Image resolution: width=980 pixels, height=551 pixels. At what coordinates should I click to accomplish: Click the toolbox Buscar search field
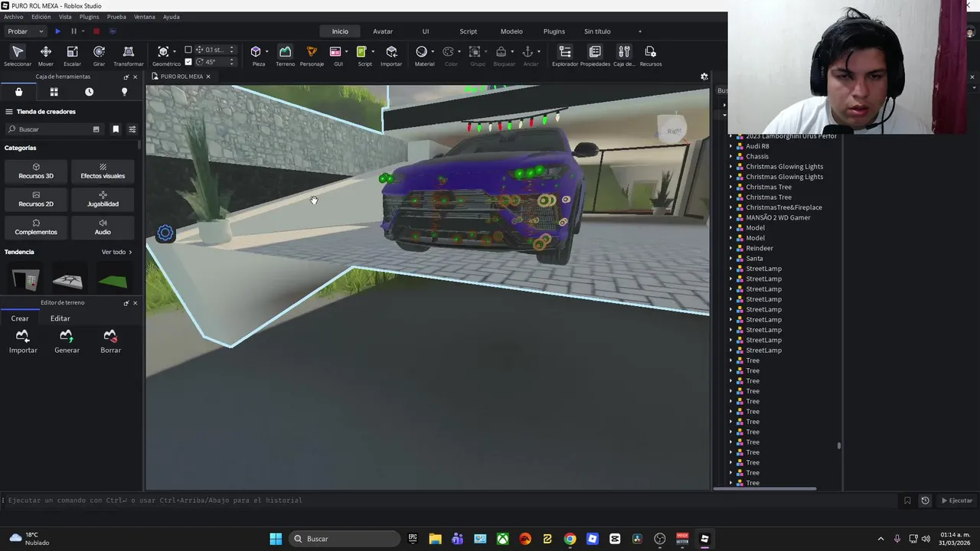click(54, 129)
